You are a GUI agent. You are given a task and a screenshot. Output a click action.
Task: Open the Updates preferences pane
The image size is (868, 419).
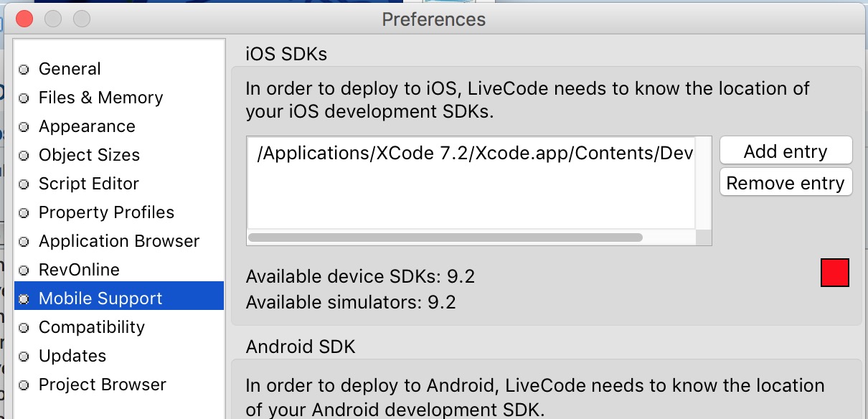(72, 356)
